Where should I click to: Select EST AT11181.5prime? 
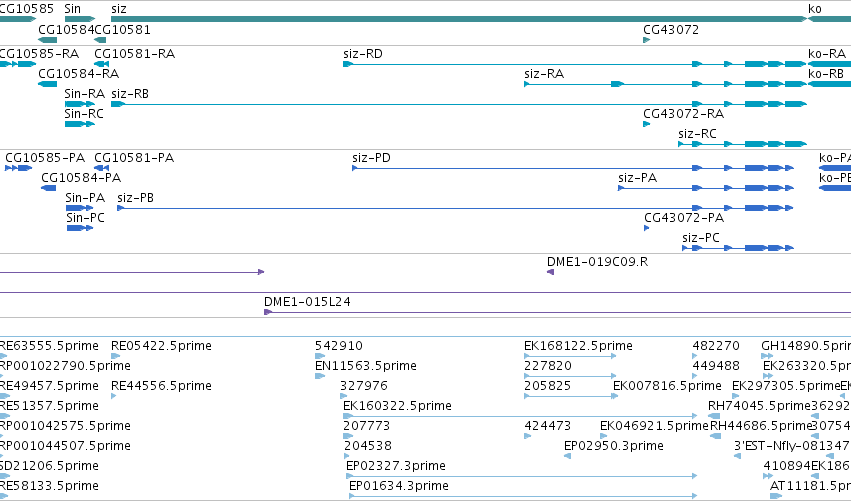point(810,486)
